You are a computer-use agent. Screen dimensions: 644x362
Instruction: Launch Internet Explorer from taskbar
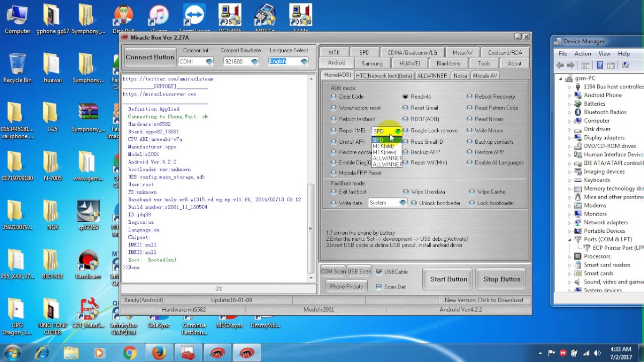coord(42,353)
